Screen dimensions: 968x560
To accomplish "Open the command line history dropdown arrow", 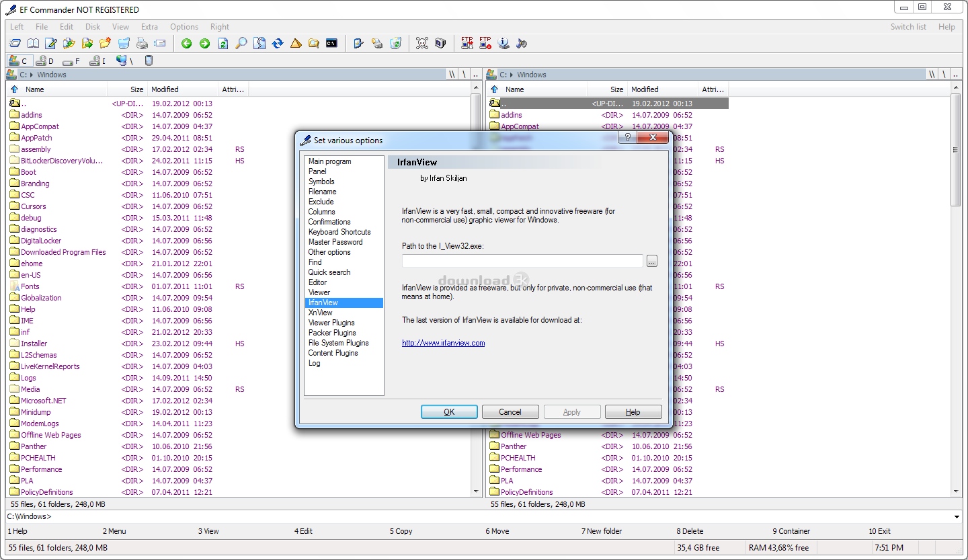I will click(957, 516).
